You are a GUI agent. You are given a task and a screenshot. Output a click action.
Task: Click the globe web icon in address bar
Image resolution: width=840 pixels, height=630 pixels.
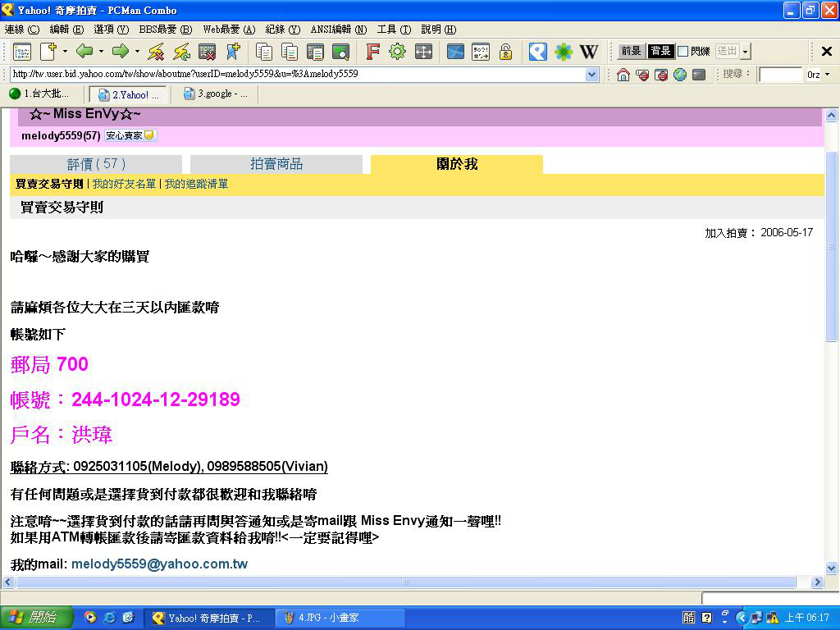point(680,75)
